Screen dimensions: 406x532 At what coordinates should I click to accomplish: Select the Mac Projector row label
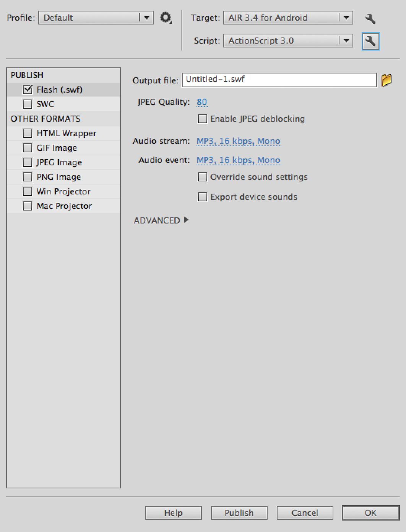tap(64, 206)
